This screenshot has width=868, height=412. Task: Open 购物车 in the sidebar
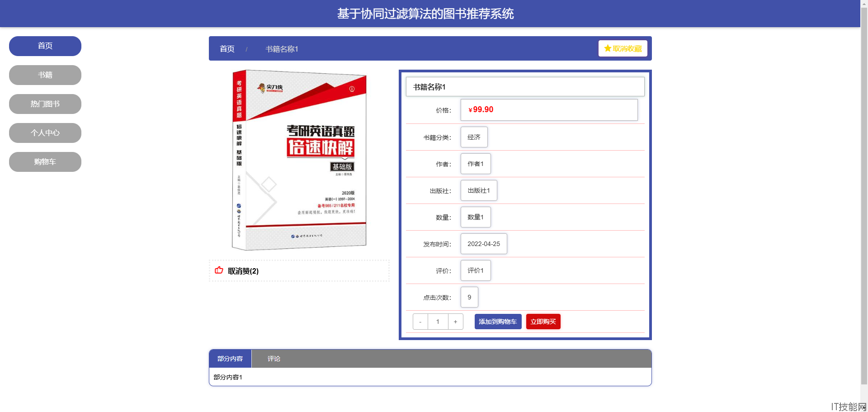pos(45,162)
